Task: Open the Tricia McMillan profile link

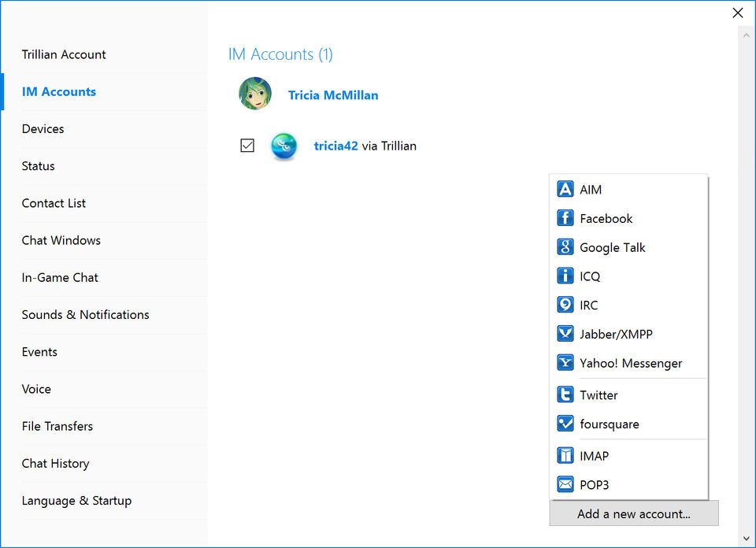Action: pos(333,95)
